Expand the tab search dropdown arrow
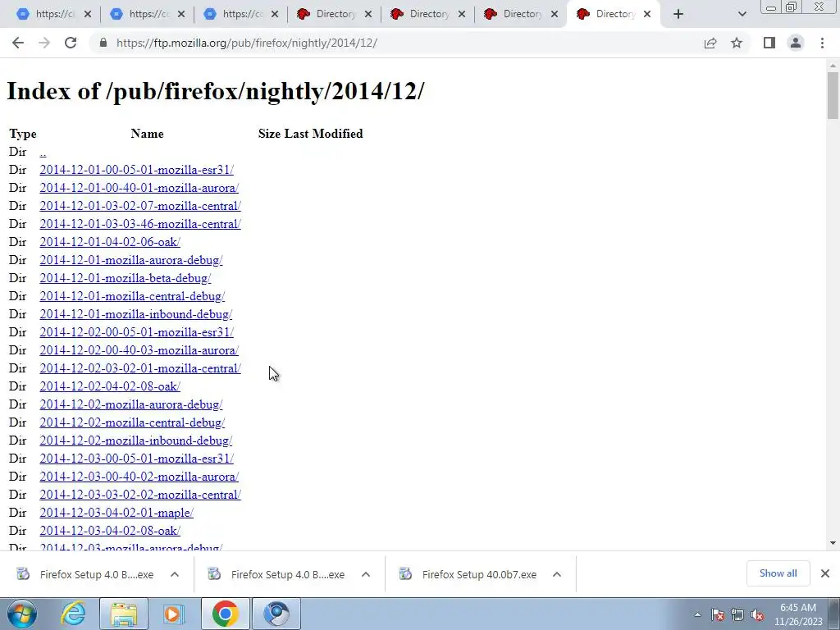This screenshot has width=840, height=630. click(742, 15)
